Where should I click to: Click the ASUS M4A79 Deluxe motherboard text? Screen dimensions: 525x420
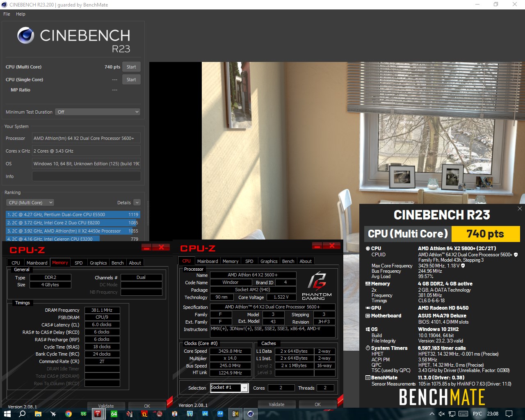(x=442, y=316)
